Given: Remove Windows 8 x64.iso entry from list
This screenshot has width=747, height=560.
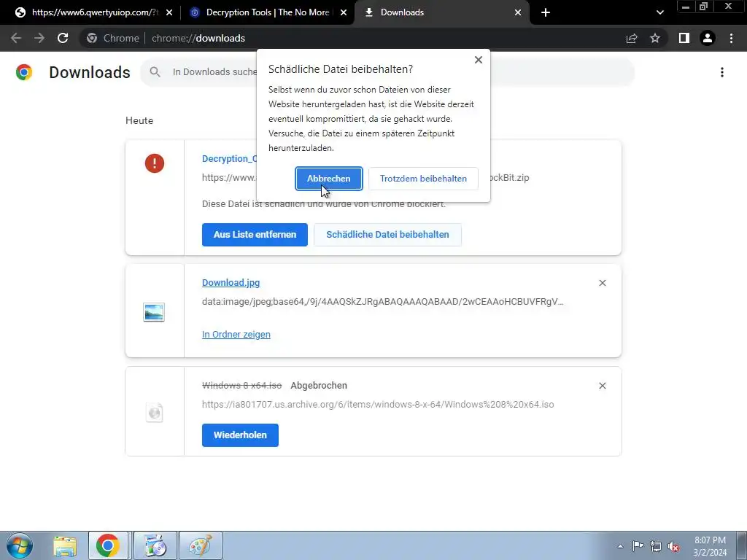Looking at the screenshot, I should (602, 386).
